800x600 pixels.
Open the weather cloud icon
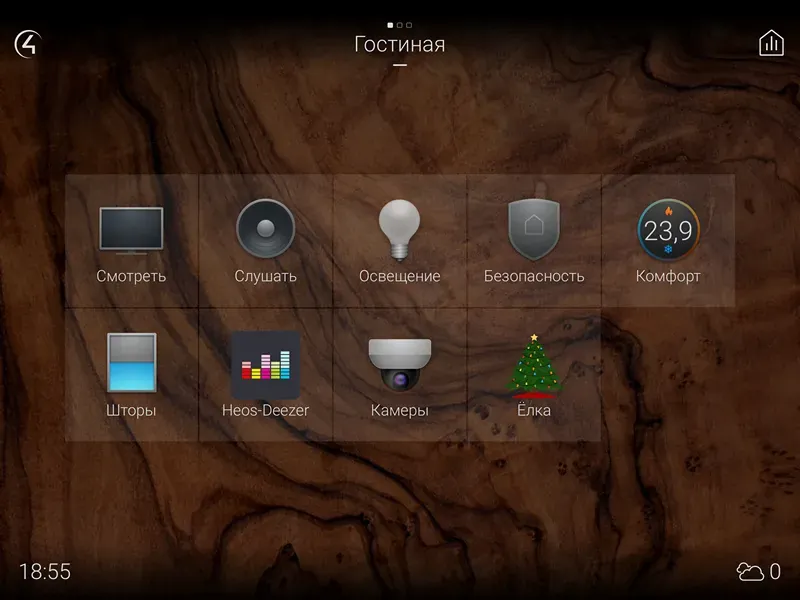coord(750,571)
